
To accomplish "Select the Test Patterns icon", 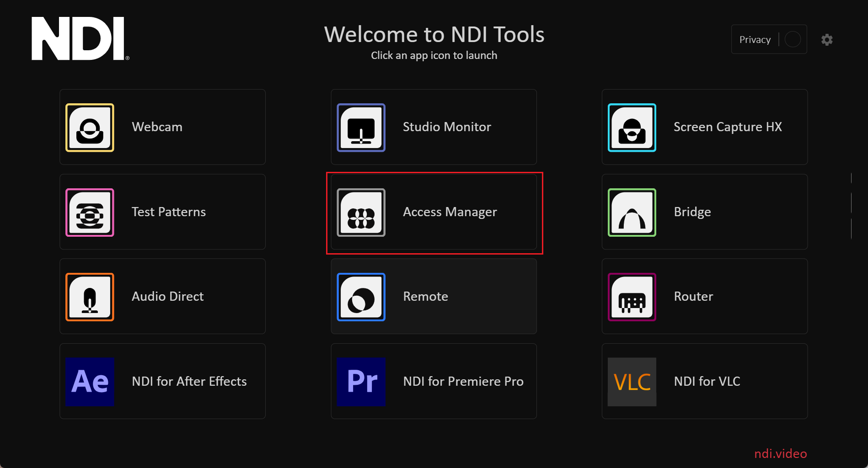I will tap(90, 212).
